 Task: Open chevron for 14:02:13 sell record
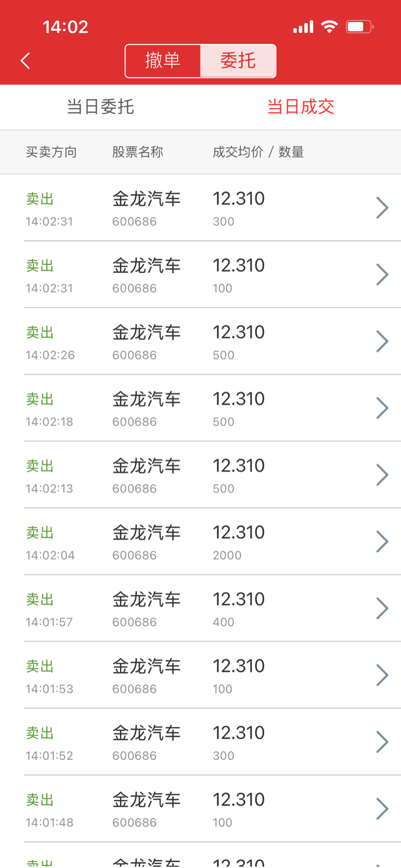[x=382, y=475]
